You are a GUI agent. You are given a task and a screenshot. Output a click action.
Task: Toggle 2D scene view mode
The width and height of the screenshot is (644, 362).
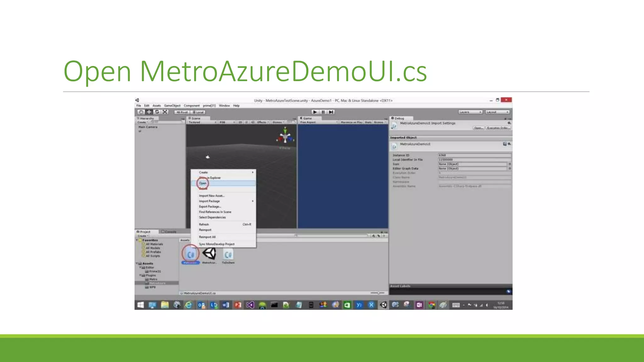point(240,122)
